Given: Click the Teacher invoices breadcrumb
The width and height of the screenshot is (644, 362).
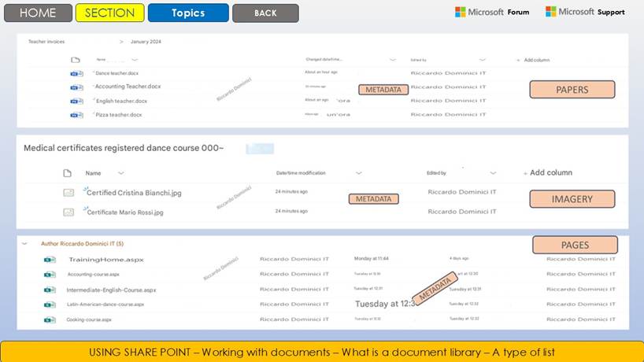Looking at the screenshot, I should pos(46,41).
